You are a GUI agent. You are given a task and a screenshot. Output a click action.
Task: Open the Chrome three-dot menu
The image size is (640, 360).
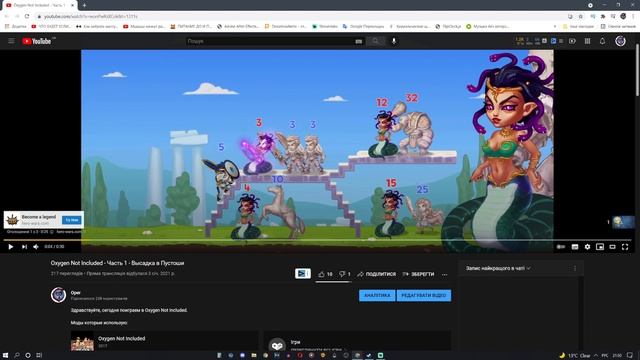point(633,16)
